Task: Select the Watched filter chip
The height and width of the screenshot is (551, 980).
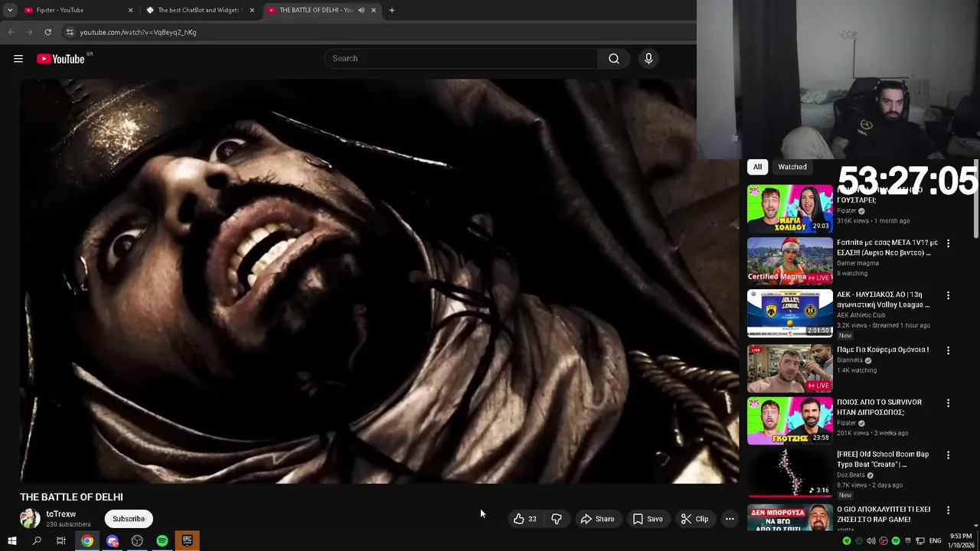Action: click(792, 167)
